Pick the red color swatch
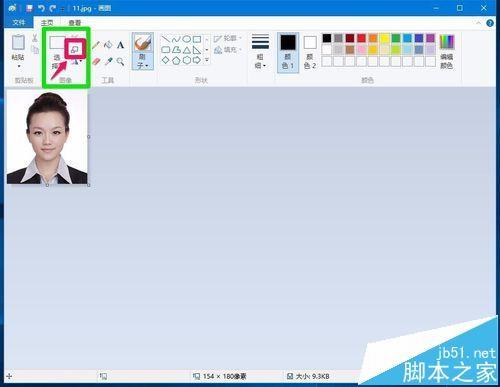This screenshot has width=500, height=387. point(361,38)
